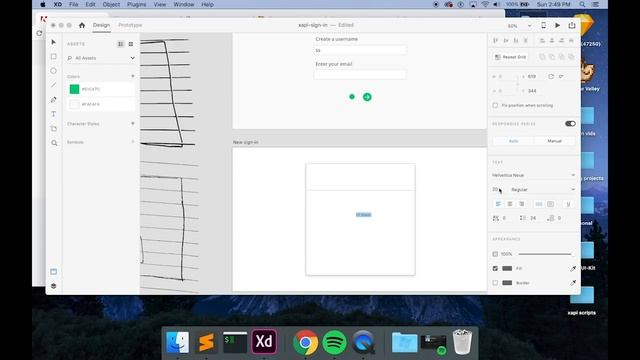
Task: Open the All Assets filter dropdown
Action: (101, 58)
